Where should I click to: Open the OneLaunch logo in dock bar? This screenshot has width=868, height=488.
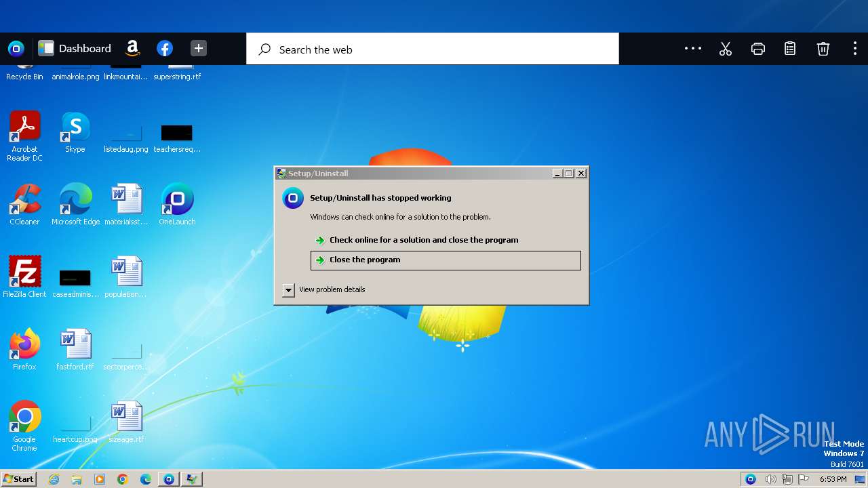coord(16,49)
